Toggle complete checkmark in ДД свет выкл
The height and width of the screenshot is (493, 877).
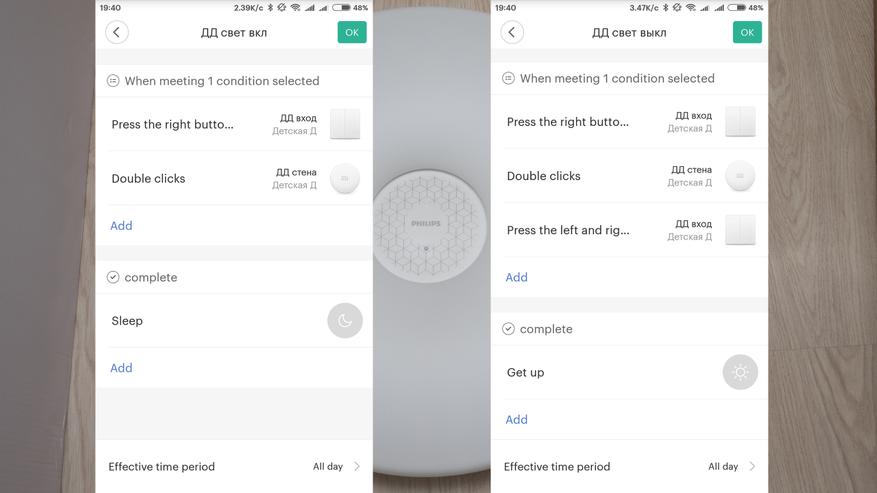point(508,329)
